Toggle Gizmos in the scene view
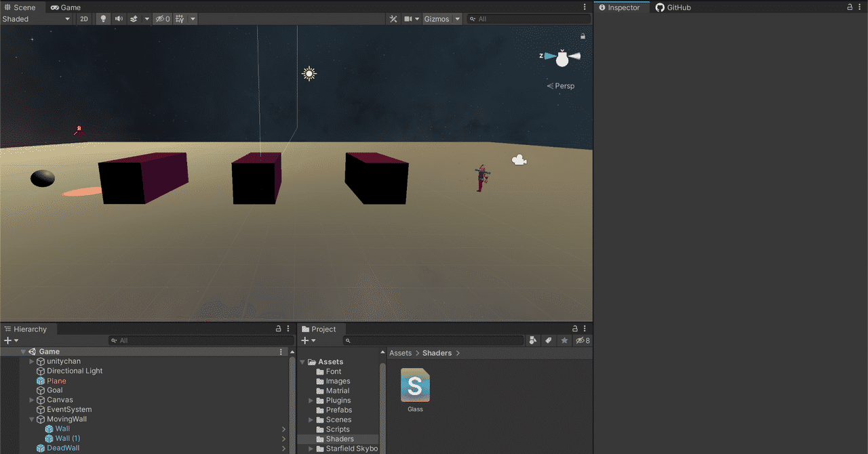This screenshot has width=868, height=454. (437, 19)
